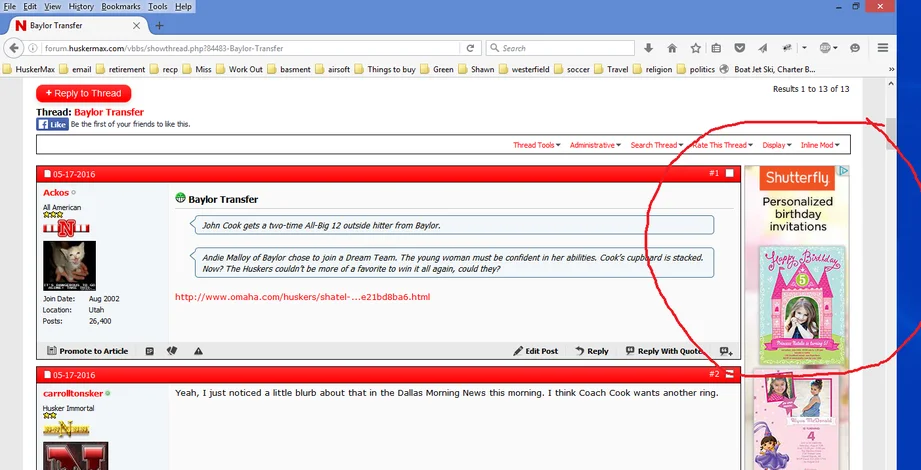
Task: Click carrolltonsker's red N avatar
Action: 76,456
